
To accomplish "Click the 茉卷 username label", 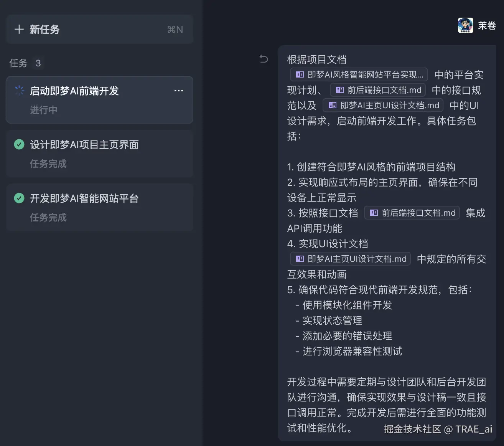I will point(487,26).
